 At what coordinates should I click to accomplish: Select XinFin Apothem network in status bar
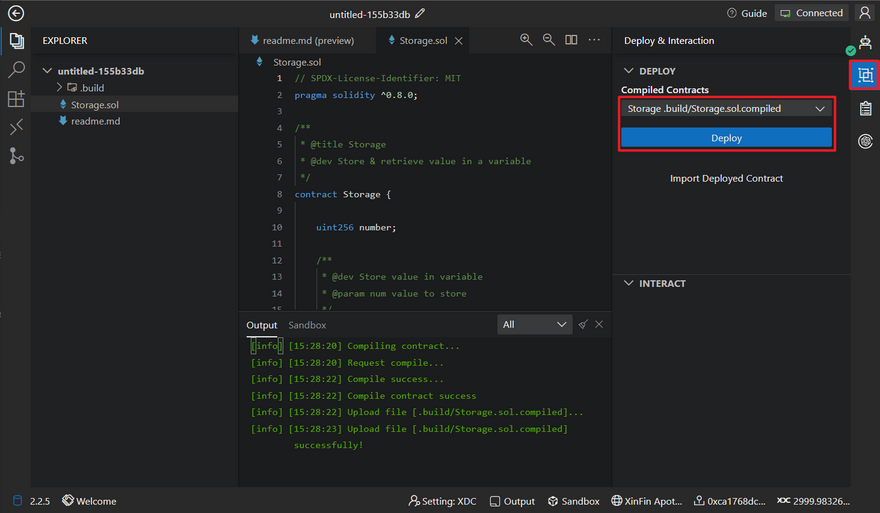[647, 501]
